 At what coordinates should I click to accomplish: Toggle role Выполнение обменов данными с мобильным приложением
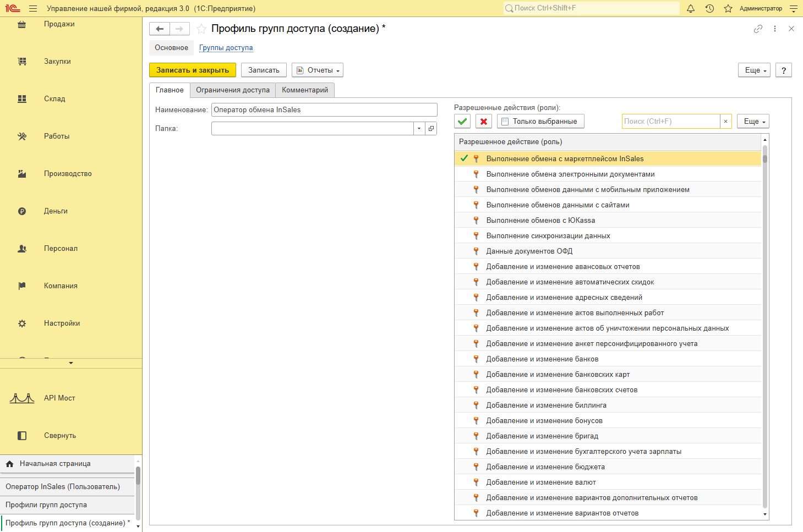click(x=608, y=190)
